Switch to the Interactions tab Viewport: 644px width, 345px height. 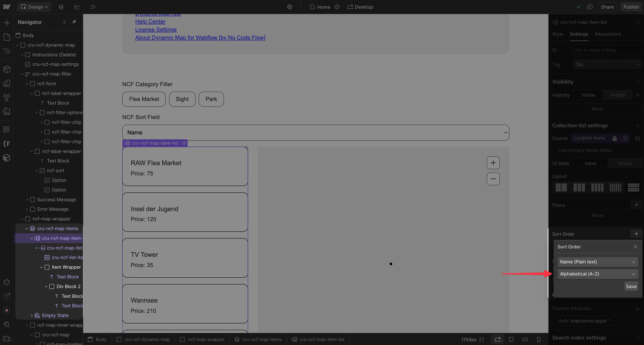pyautogui.click(x=608, y=34)
